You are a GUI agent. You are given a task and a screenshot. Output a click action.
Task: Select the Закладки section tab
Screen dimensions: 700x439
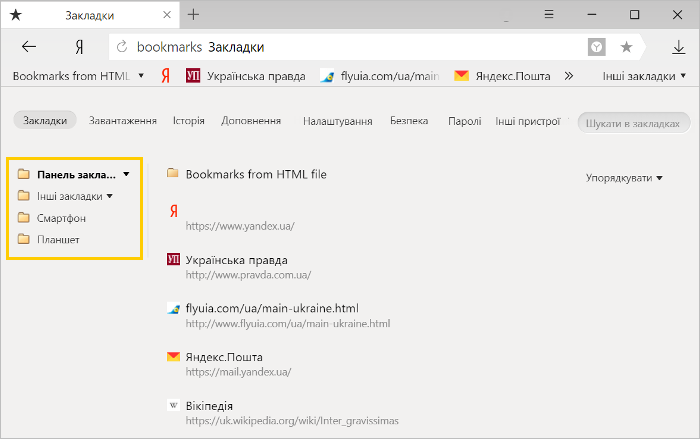(x=45, y=121)
